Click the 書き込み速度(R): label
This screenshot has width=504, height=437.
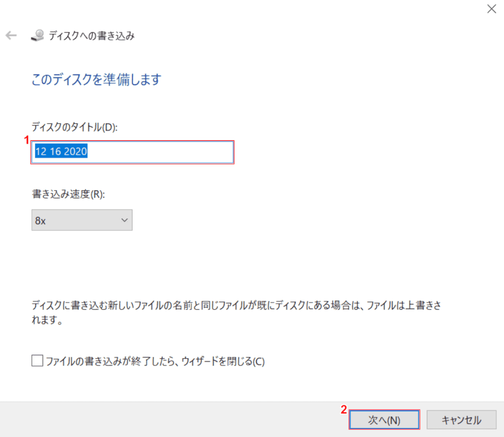[68, 194]
